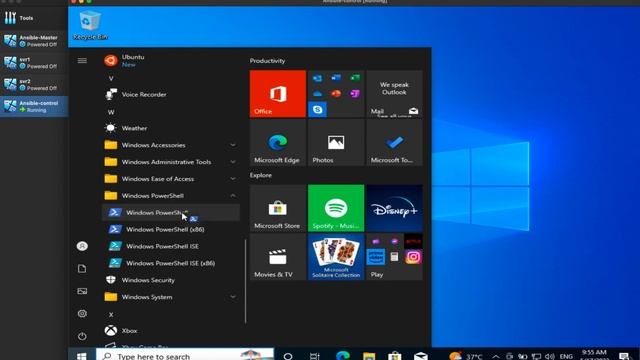Screen dimensions: 640x360
Task: Open Settings gear in Start sidebar
Action: pos(82,313)
